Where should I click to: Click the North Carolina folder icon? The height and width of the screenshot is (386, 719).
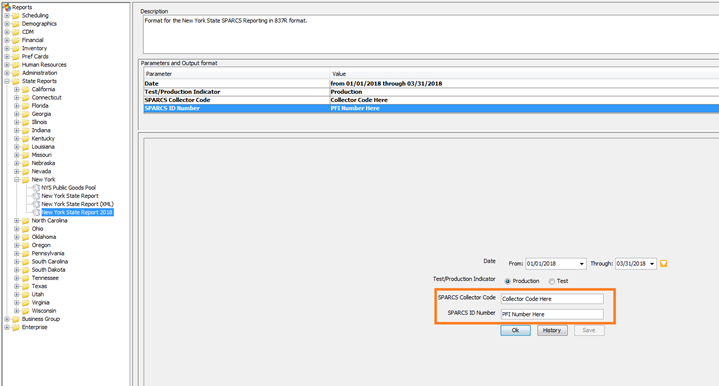26,221
